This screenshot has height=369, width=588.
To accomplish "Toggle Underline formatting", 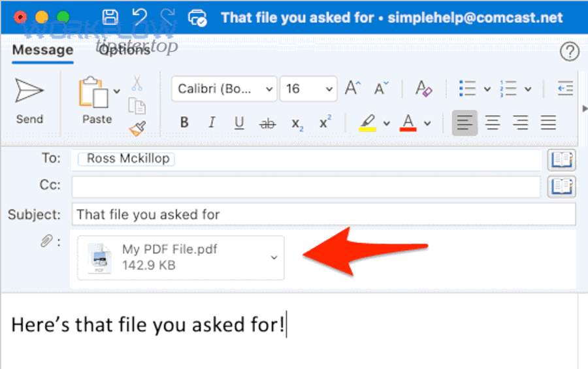I will [239, 123].
